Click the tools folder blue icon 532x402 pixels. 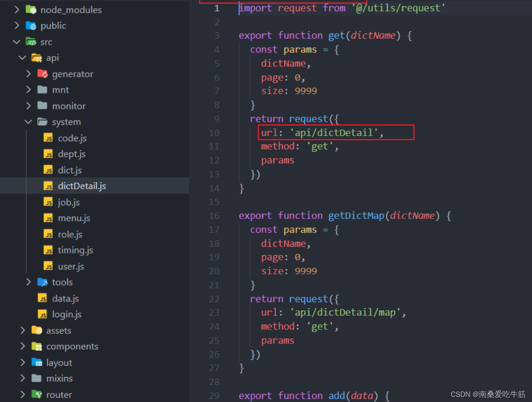pyautogui.click(x=43, y=282)
